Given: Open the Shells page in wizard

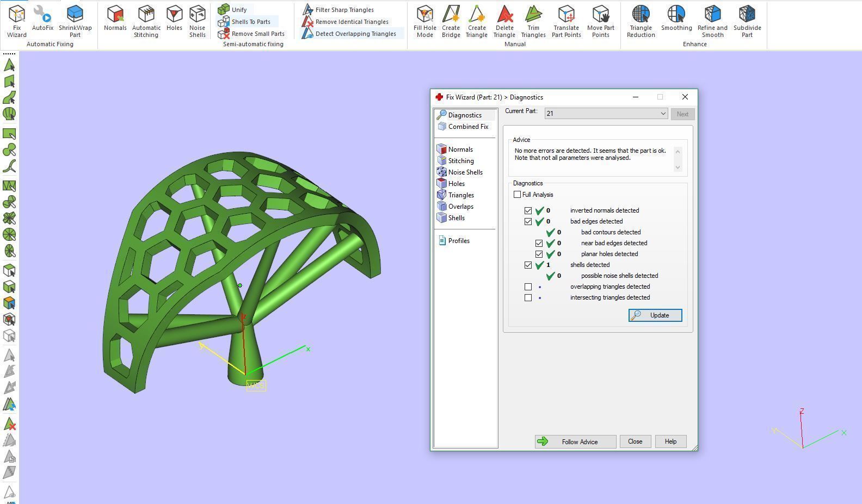Looking at the screenshot, I should 456,218.
